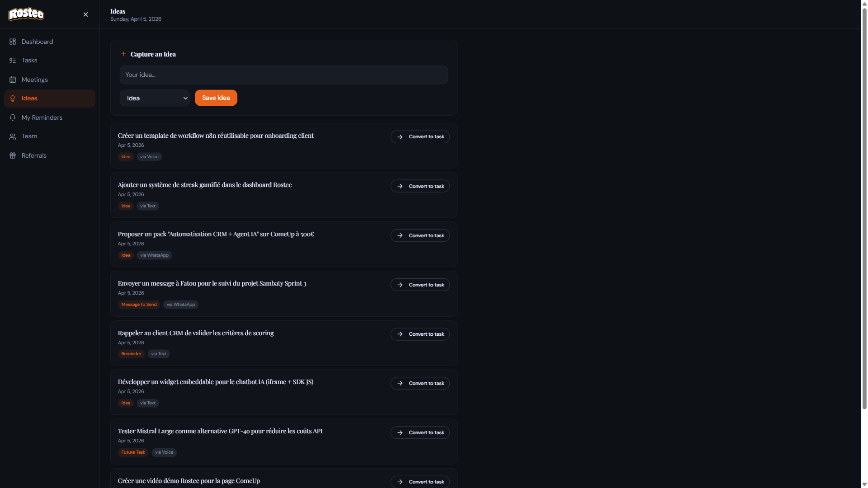
Task: Click the Rostee logo
Action: pos(26,14)
